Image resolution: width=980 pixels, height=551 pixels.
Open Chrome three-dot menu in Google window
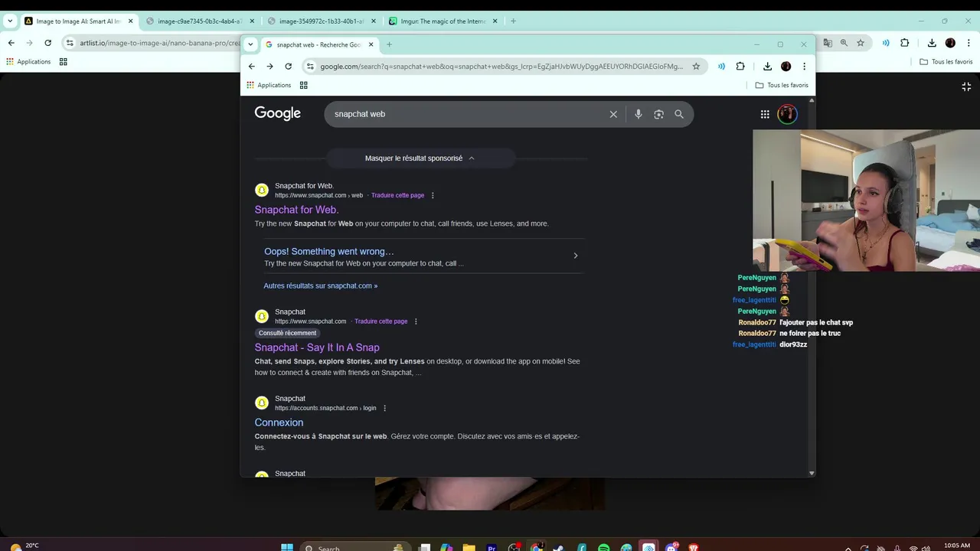click(804, 67)
